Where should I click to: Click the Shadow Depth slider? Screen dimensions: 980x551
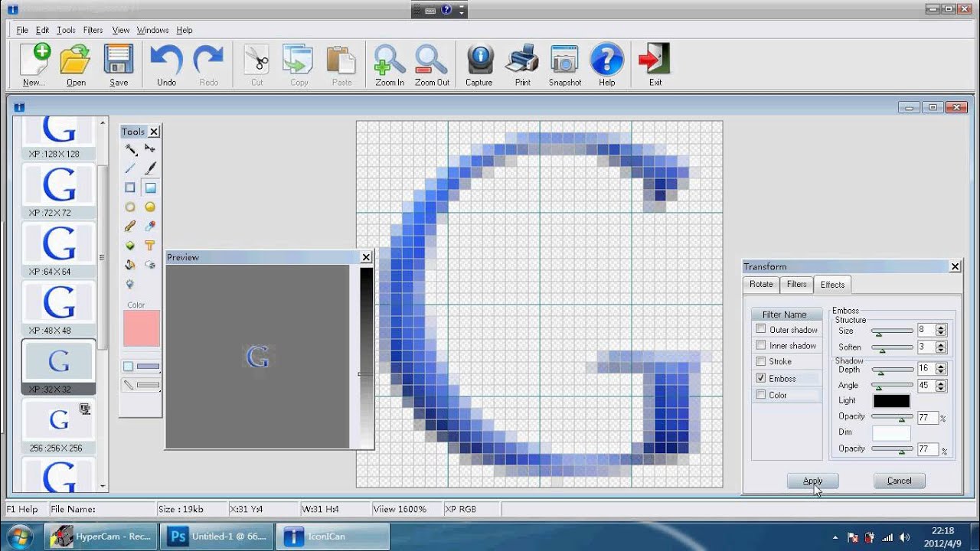coord(892,370)
